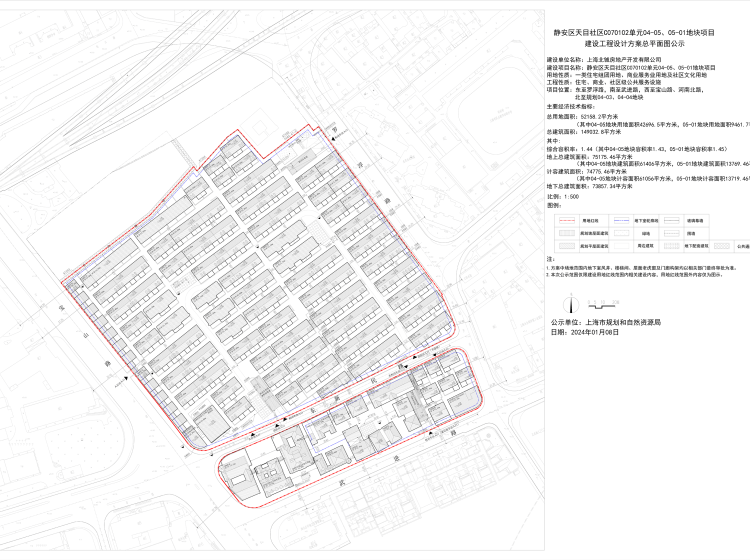Click the 注 notes heading below the legend
Image resolution: width=750 pixels, height=560 pixels.
tap(550, 257)
